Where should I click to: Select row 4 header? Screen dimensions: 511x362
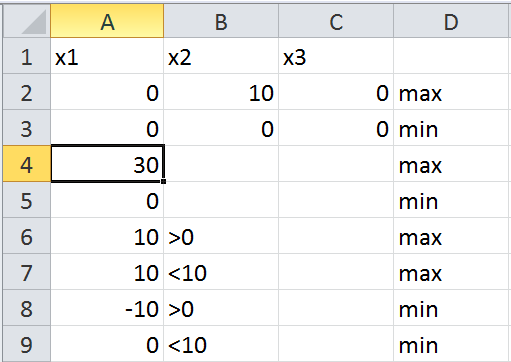[x=27, y=164]
